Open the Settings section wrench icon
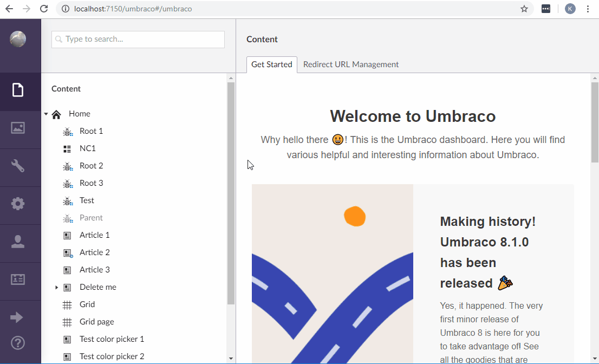The image size is (599, 364). click(x=18, y=166)
